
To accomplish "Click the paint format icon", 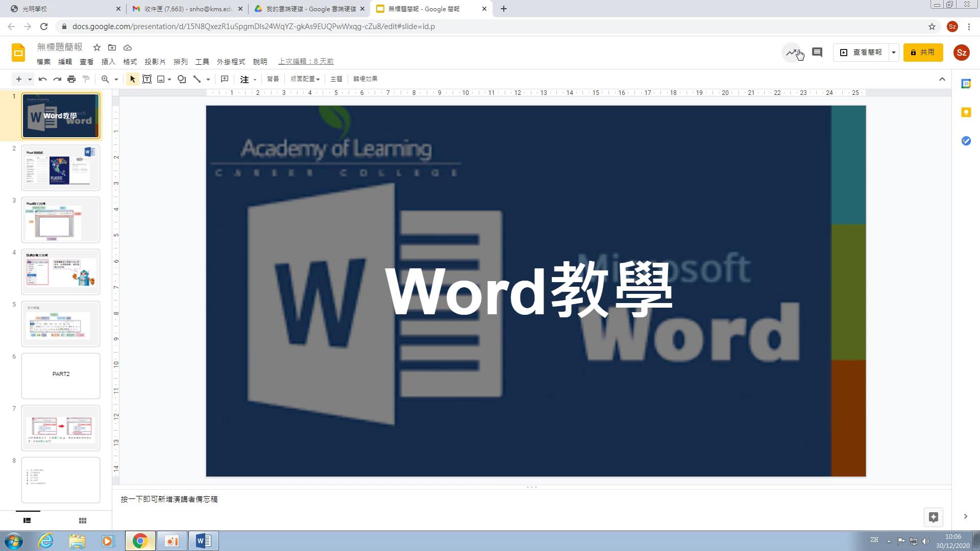I will (86, 79).
